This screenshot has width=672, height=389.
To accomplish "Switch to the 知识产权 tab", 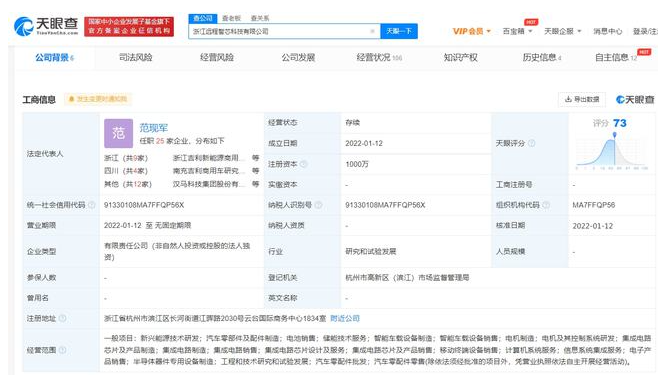I will tap(460, 57).
